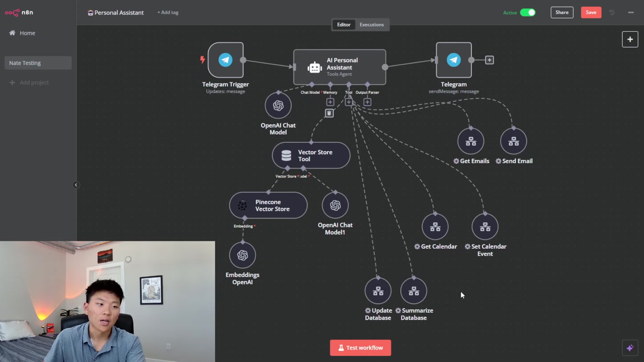Viewport: 644px width, 362px height.
Task: Click the plus after Telegram node output
Action: 489,60
